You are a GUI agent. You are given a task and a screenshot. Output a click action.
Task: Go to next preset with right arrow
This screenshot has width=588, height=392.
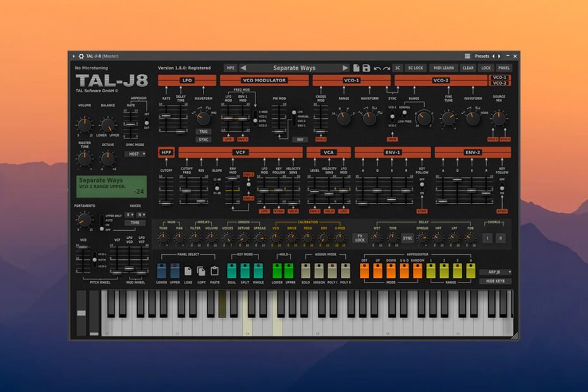tap(345, 68)
